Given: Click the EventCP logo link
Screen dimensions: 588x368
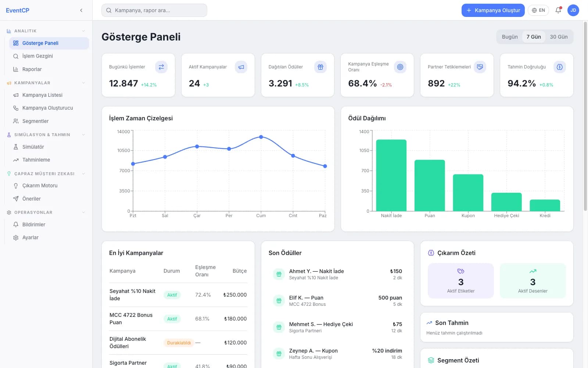Looking at the screenshot, I should [x=17, y=10].
